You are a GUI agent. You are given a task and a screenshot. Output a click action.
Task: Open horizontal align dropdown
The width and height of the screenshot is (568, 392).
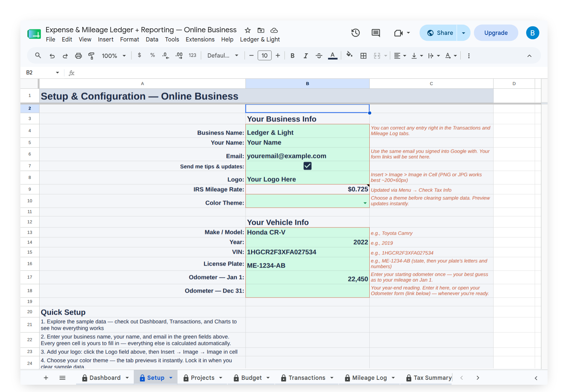coord(400,56)
